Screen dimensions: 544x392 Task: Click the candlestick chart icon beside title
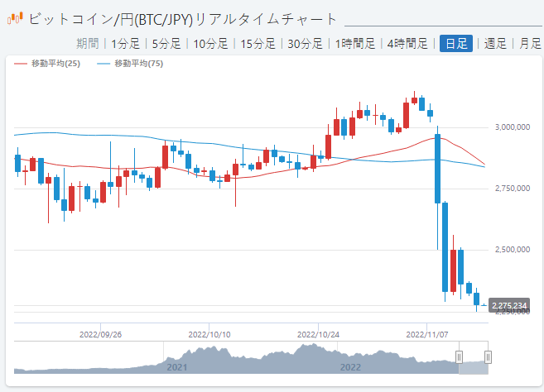15,18
